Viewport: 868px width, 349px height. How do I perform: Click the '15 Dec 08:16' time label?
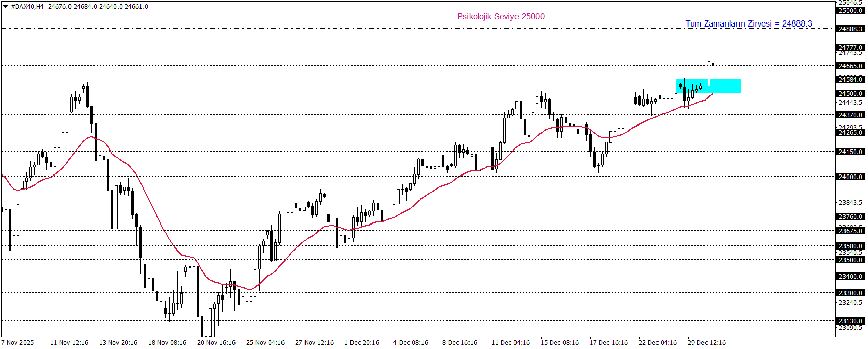[x=559, y=342]
